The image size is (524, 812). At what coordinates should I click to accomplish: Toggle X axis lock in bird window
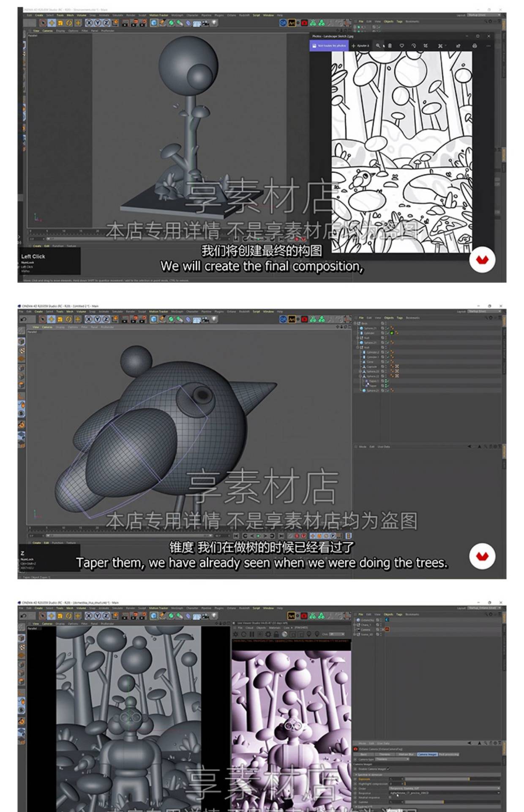(89, 319)
